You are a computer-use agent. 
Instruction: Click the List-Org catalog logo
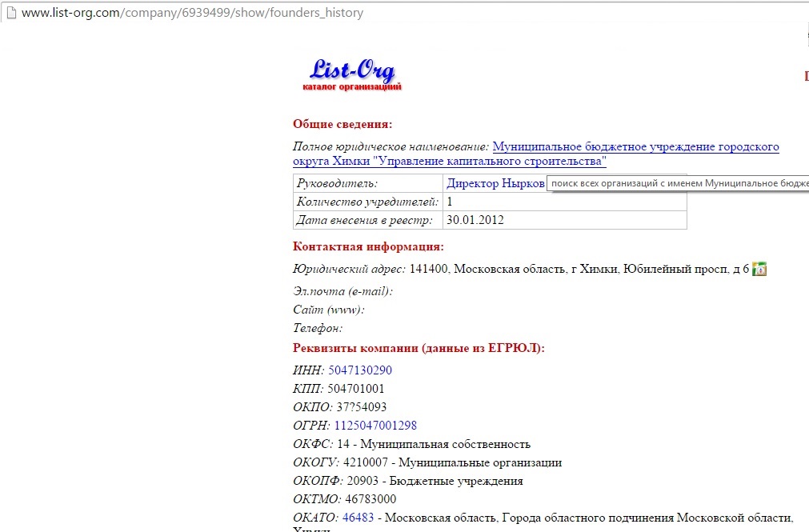(x=352, y=75)
